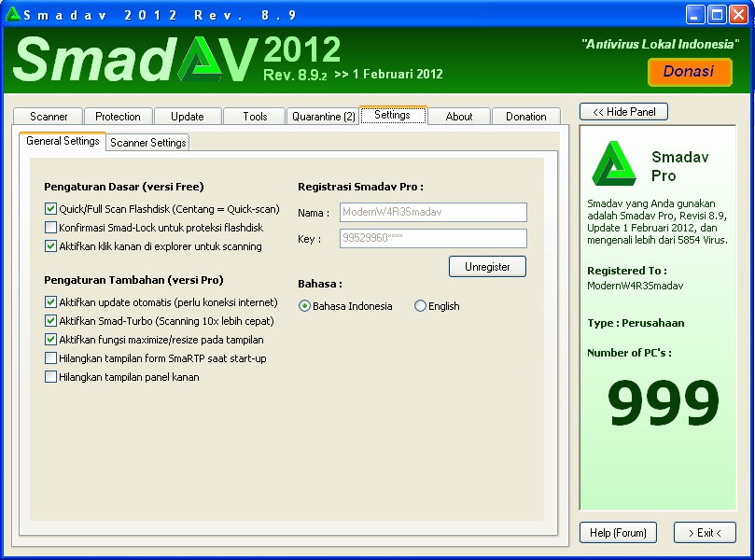Enable Hilangkan tampilan form SmaRTP saat start-up
Image resolution: width=755 pixels, height=560 pixels.
[x=50, y=358]
